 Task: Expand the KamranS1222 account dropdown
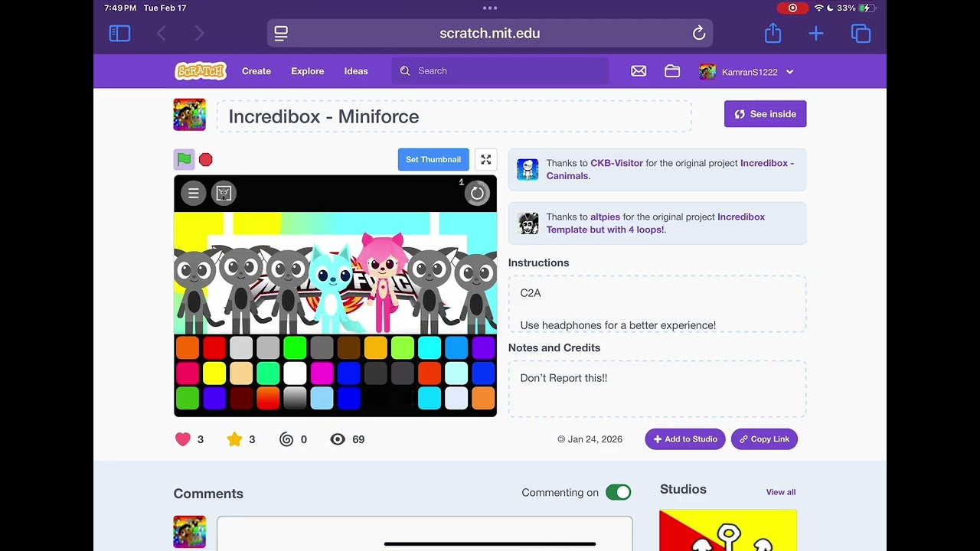click(789, 72)
